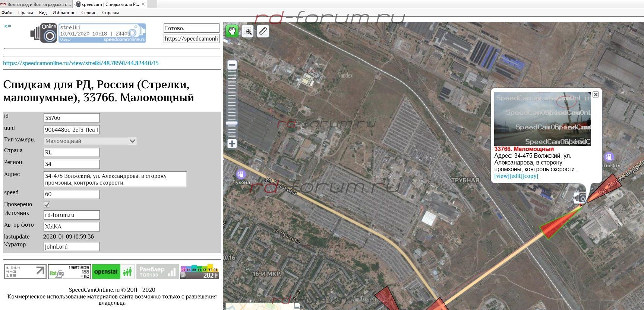Image resolution: width=644 pixels, height=310 pixels.
Task: Click [view] link in camera popup
Action: pos(502,176)
